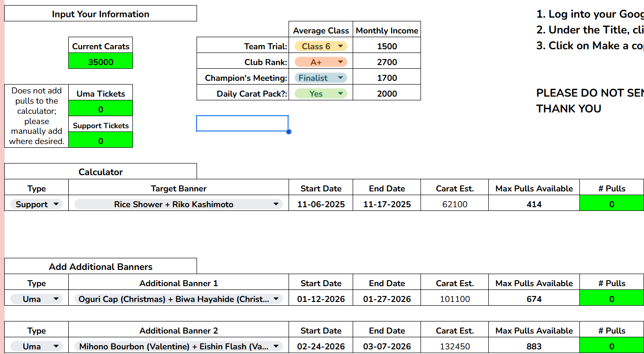Select the Champion's Meeting monthly income 1700
This screenshot has height=354, width=644.
(387, 77)
